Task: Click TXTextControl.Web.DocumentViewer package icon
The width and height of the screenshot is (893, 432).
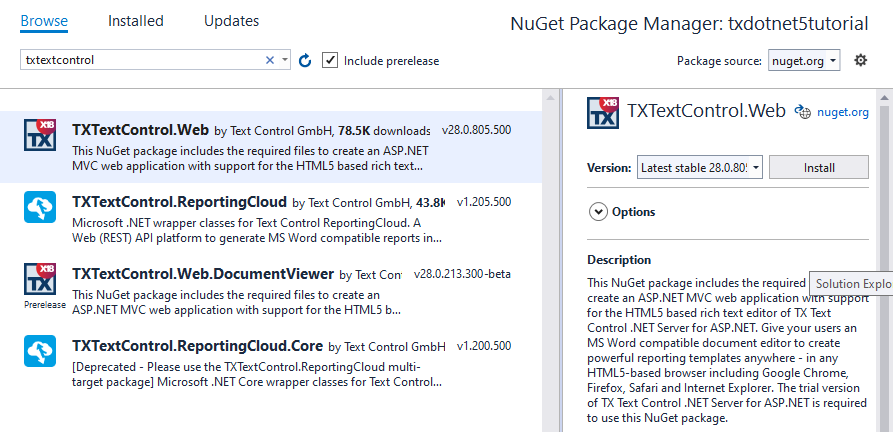Action: (x=40, y=279)
